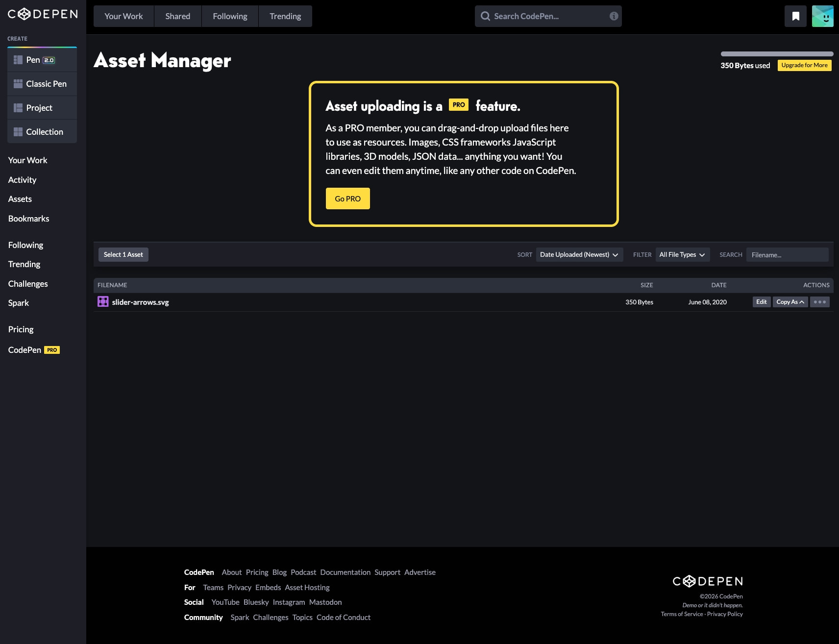
Task: Click the FILENAME column header
Action: (x=112, y=285)
